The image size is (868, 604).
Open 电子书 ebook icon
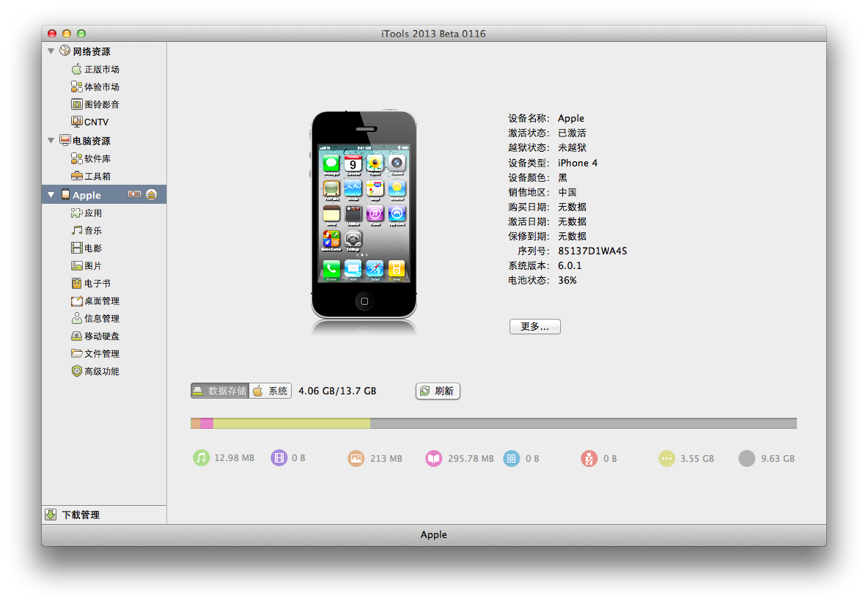pos(76,284)
